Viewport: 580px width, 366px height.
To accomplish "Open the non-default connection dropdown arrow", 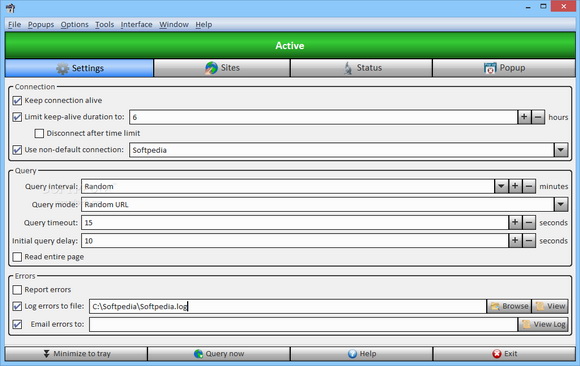I will [561, 150].
